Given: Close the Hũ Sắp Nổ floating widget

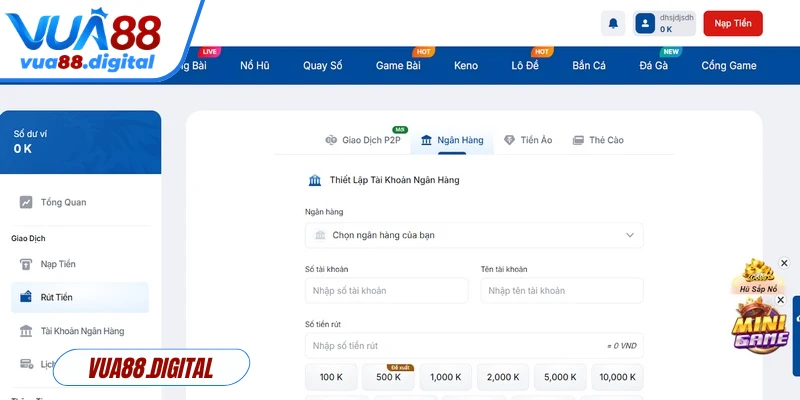Looking at the screenshot, I should click(x=784, y=263).
